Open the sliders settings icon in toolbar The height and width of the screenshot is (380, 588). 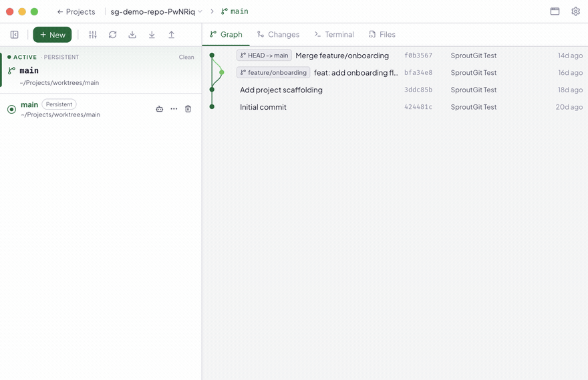tap(93, 35)
